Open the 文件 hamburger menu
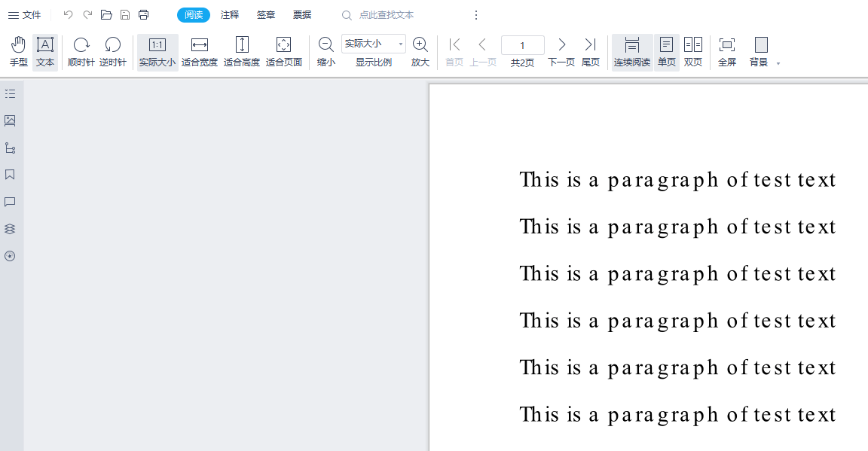 pyautogui.click(x=24, y=15)
